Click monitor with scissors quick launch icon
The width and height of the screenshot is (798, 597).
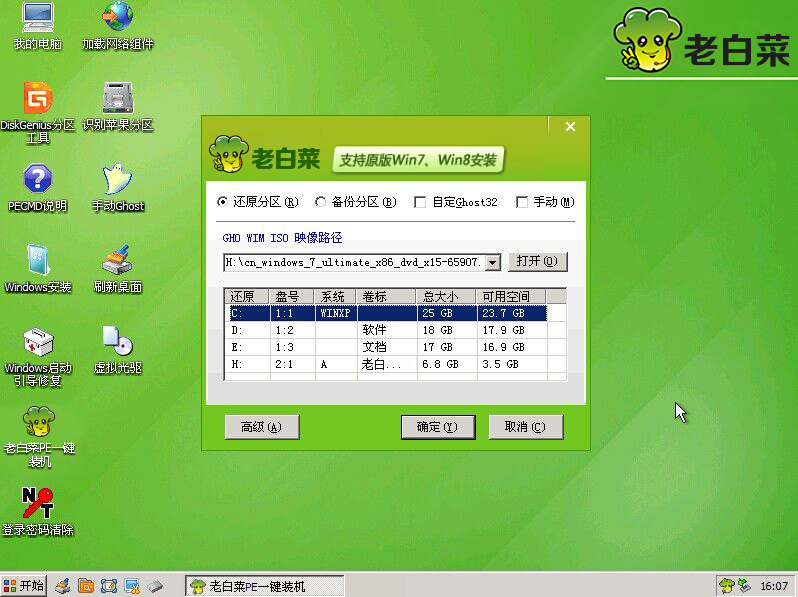click(x=132, y=586)
